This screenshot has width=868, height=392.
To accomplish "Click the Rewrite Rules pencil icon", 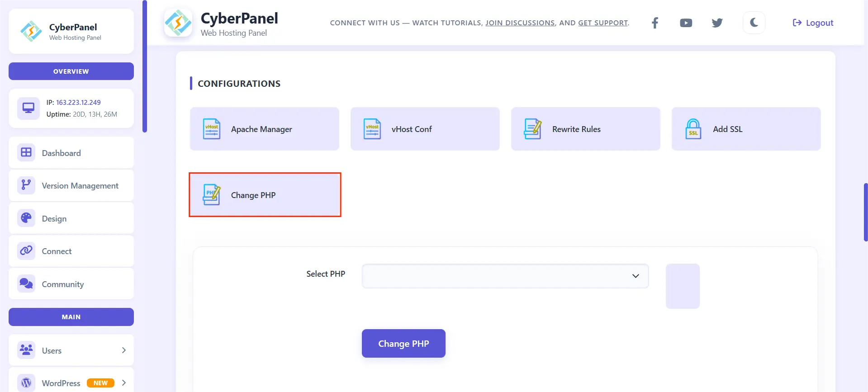I will 532,129.
